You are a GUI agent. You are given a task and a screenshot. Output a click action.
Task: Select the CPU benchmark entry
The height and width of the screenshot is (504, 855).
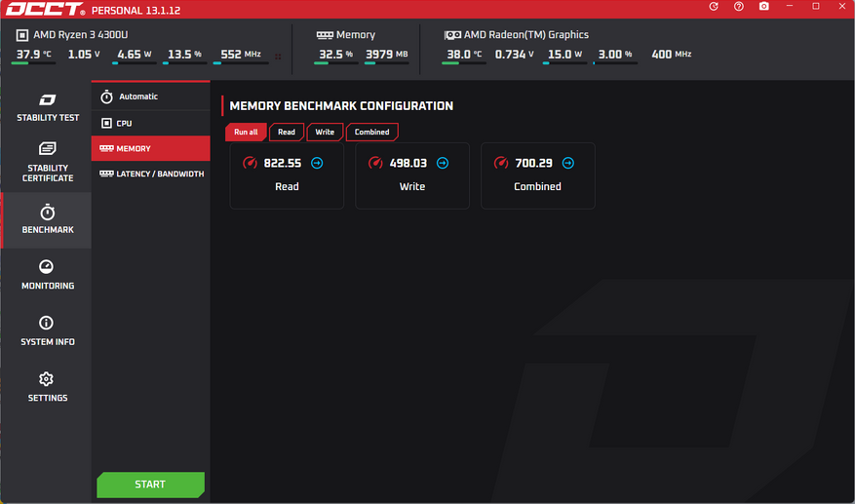click(150, 123)
